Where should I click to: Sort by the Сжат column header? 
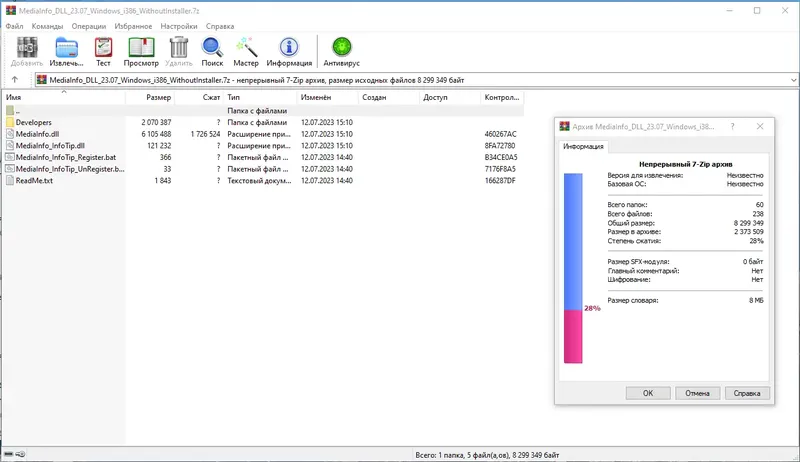coord(199,97)
